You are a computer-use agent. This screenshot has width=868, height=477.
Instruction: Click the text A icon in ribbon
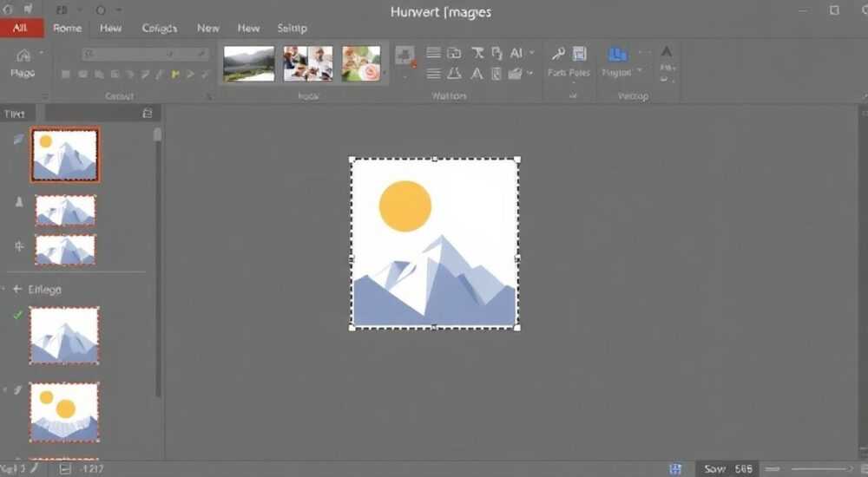(x=476, y=74)
